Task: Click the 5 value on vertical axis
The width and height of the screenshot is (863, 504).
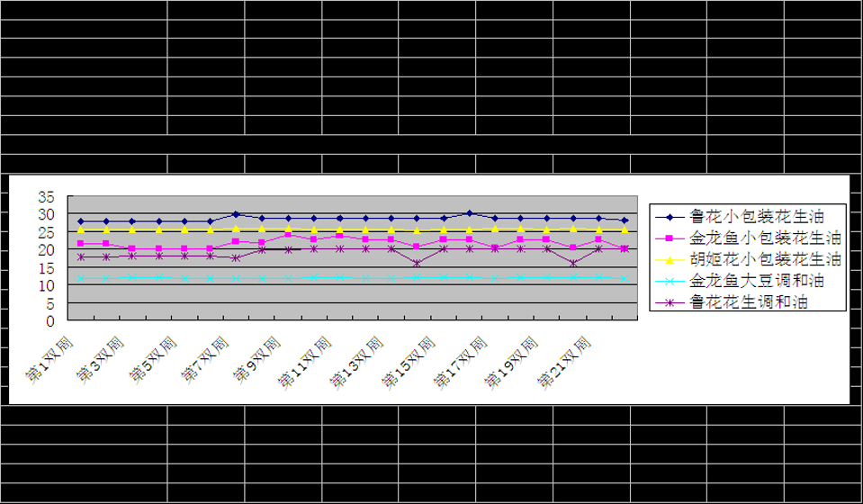Action: [x=50, y=303]
